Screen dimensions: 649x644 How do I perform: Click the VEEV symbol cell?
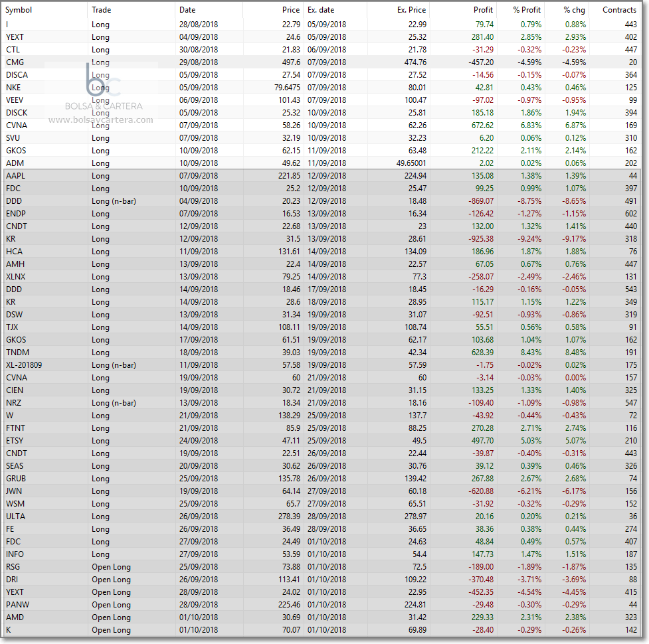point(15,100)
